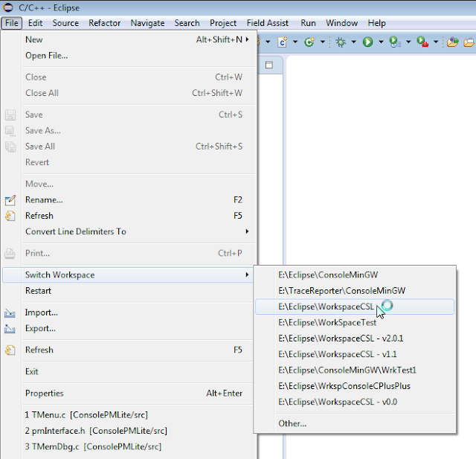Open the Edit menu
Viewport: 476px width, 459px height.
(35, 23)
